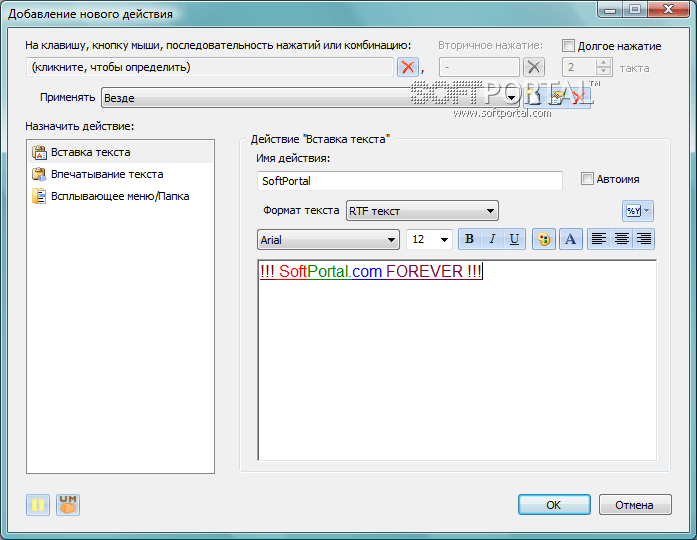Image resolution: width=697 pixels, height=540 pixels.
Task: Confirm with the OK button
Action: pos(554,505)
